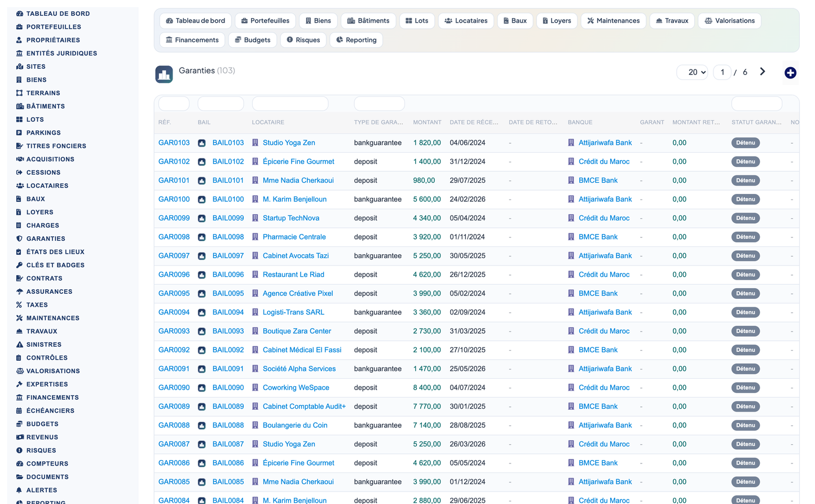Click the Sinistres warning icon

pos(20,344)
